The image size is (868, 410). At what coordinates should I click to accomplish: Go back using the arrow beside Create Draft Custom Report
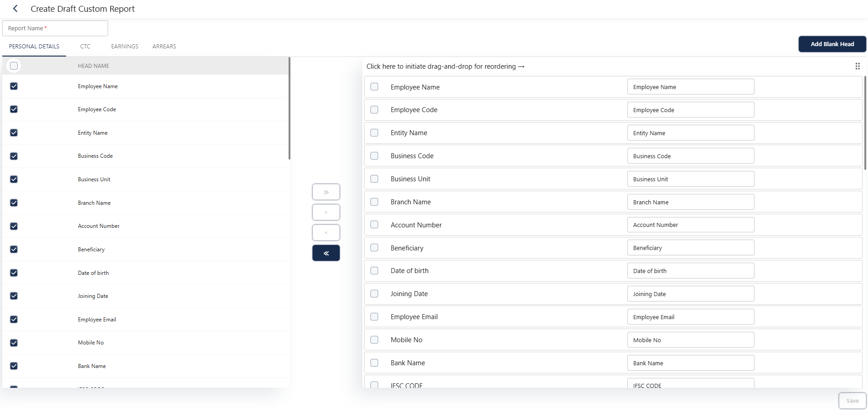(15, 9)
